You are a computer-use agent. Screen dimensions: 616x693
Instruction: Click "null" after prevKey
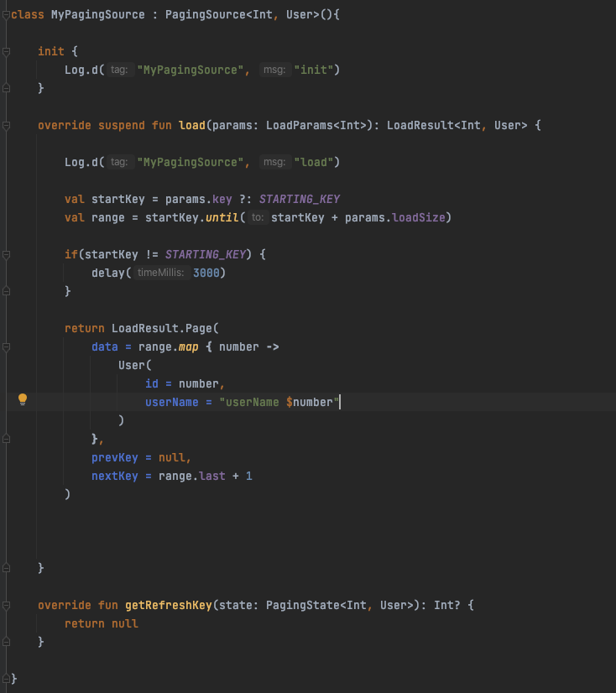(171, 457)
